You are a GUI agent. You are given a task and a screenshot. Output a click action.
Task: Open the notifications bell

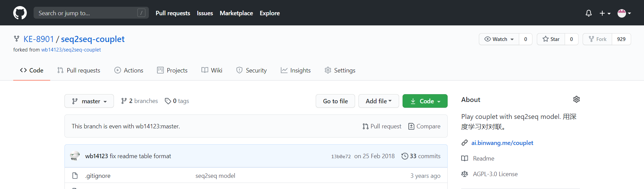pos(589,13)
